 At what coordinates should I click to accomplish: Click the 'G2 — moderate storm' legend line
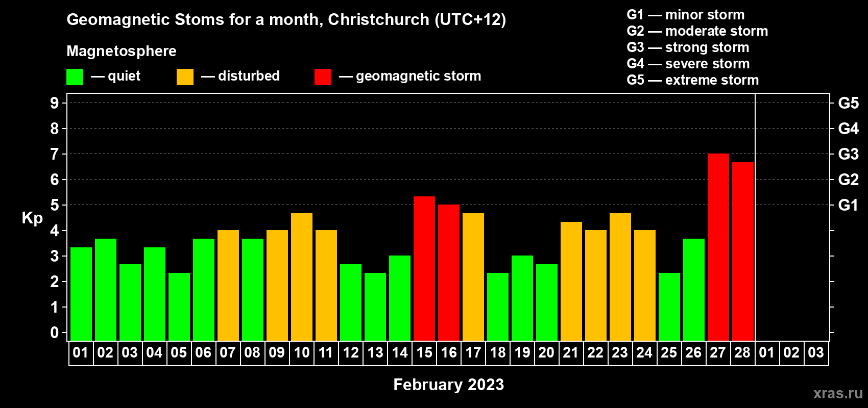[x=697, y=31]
